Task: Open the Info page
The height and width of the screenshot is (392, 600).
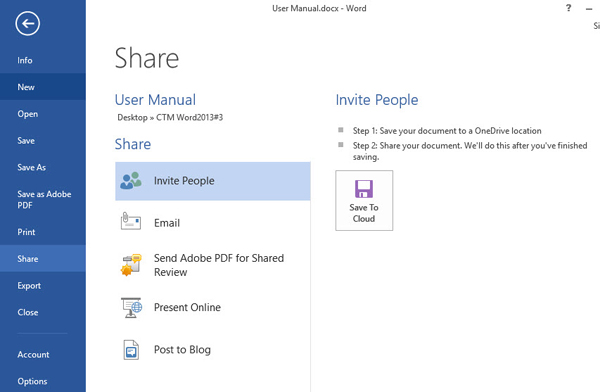Action: click(43, 60)
